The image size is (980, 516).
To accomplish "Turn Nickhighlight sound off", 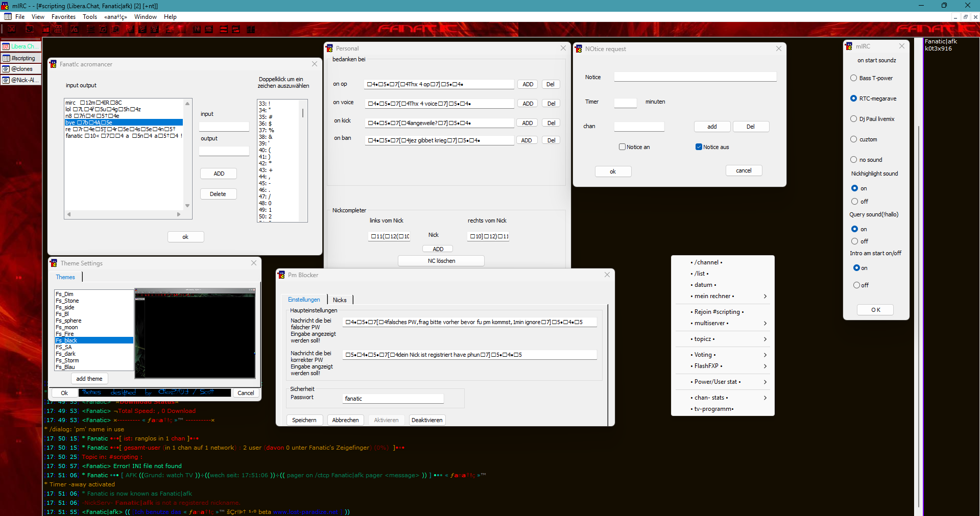I will (x=854, y=202).
